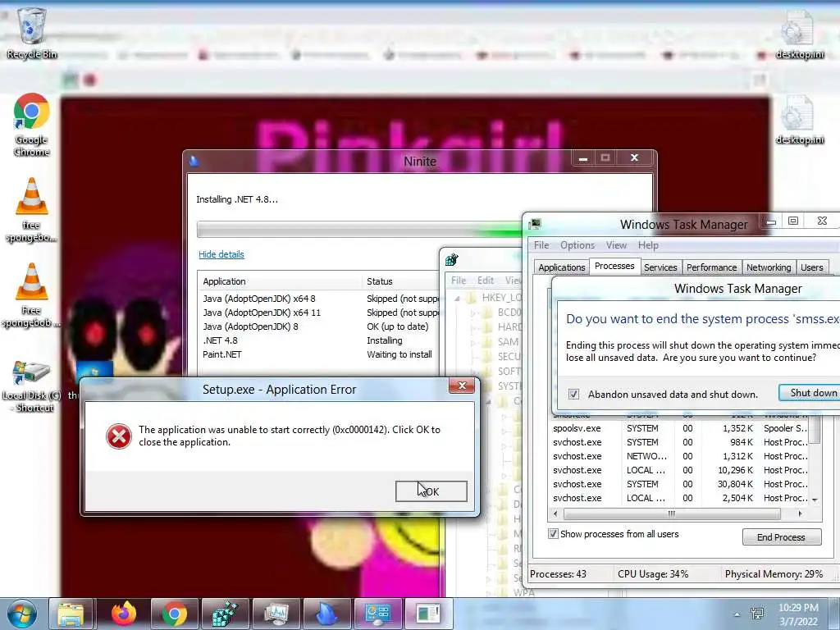Open Task Manager File menu
Image resolution: width=840 pixels, height=630 pixels.
541,244
